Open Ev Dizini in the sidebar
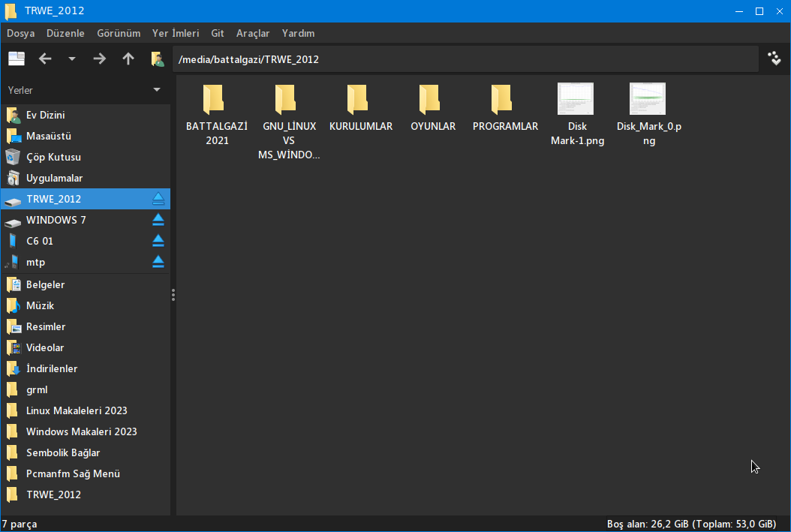This screenshot has width=791, height=532. click(x=86, y=115)
